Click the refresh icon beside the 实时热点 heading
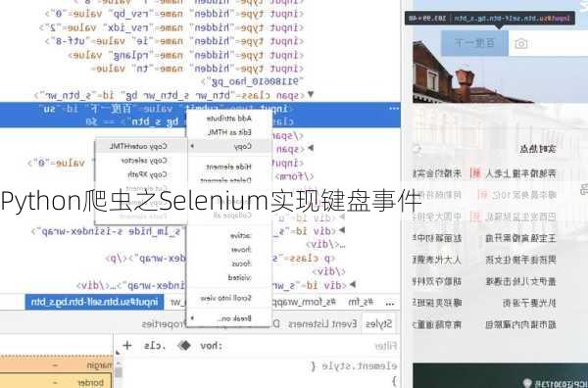The image size is (588, 388). [x=416, y=149]
